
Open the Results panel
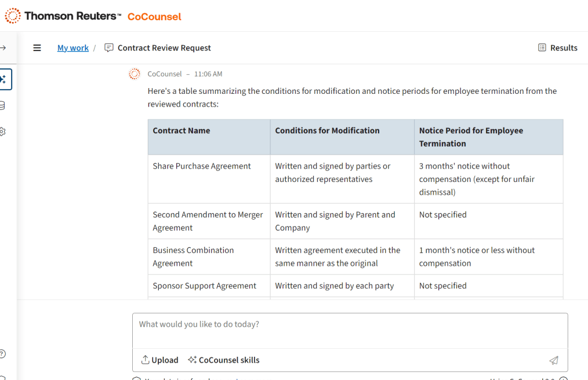pyautogui.click(x=557, y=48)
